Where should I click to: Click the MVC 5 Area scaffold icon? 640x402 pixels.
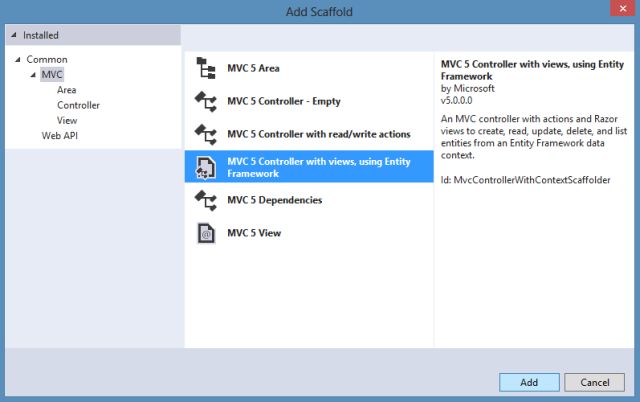pos(206,68)
